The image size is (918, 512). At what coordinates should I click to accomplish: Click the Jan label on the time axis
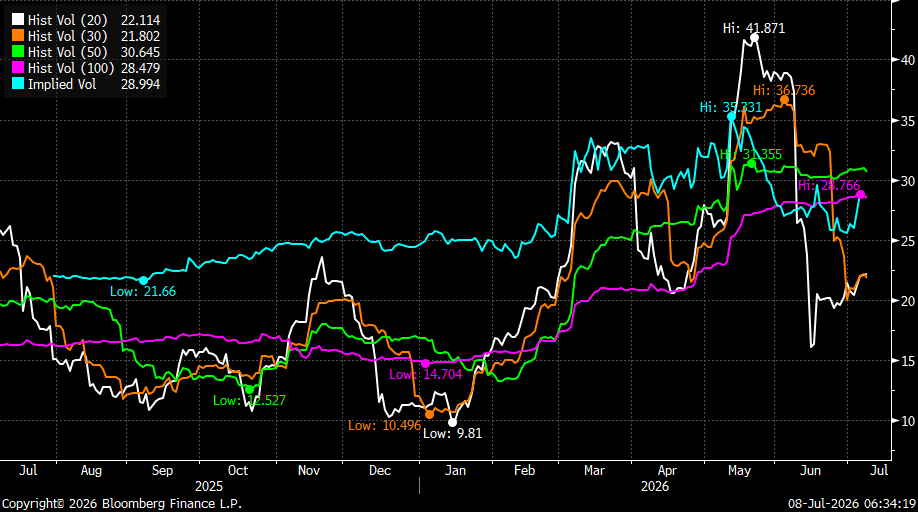point(455,470)
